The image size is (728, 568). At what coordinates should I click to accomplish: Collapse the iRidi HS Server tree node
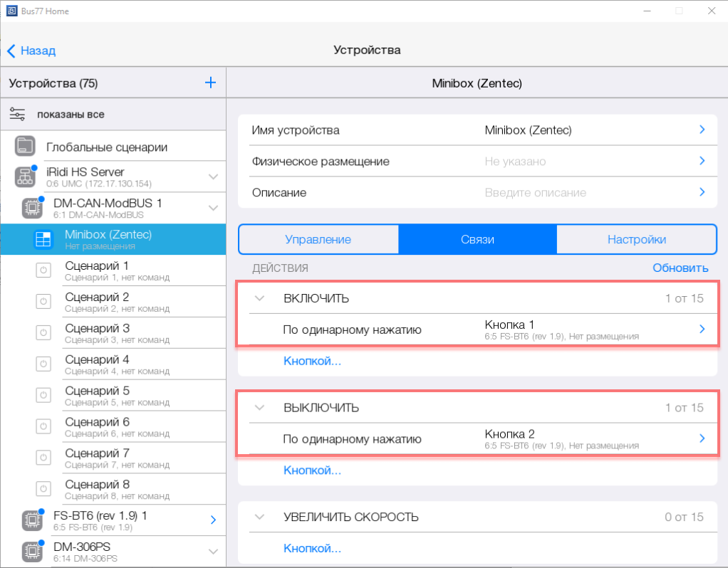tap(213, 177)
